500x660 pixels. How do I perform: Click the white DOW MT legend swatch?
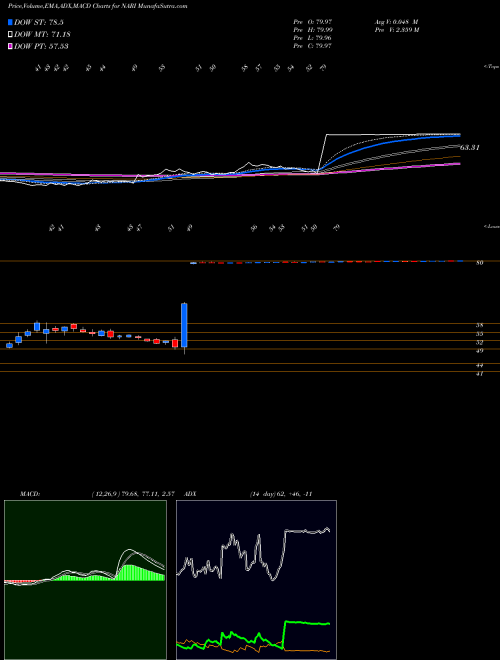click(10, 35)
